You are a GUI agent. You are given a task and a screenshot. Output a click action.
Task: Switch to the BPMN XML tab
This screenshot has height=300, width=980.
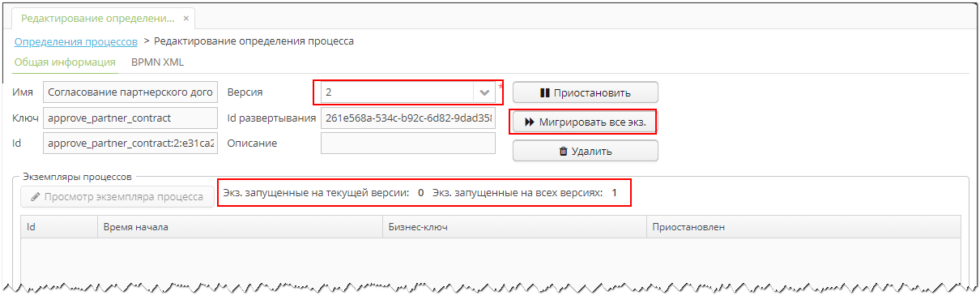click(x=158, y=62)
